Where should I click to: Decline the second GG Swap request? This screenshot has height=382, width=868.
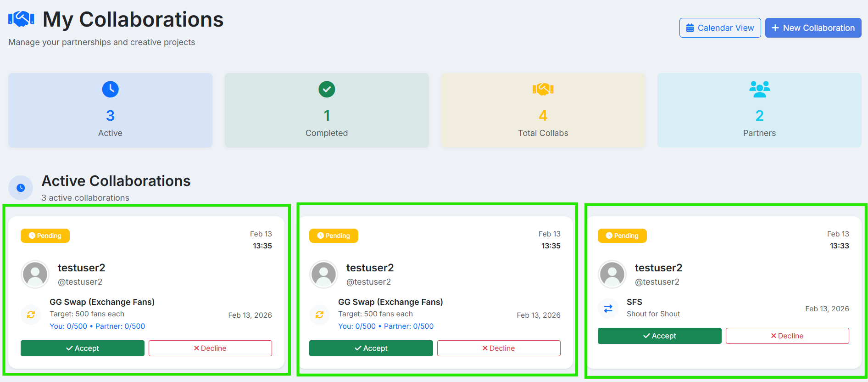(x=499, y=348)
